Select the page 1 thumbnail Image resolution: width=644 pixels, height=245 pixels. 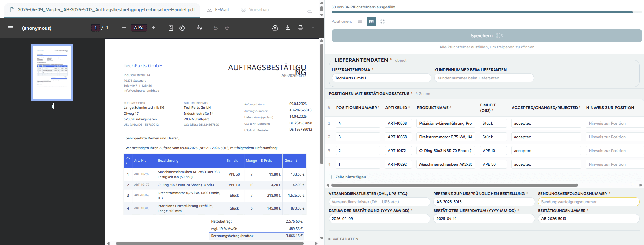tap(52, 73)
